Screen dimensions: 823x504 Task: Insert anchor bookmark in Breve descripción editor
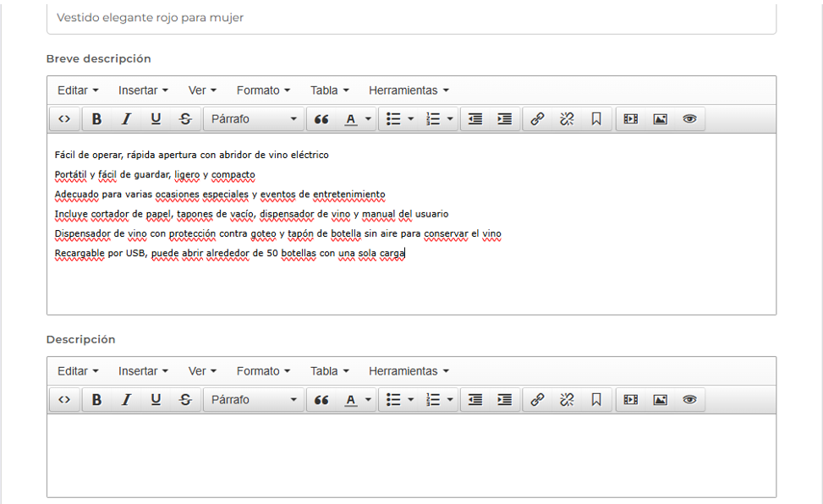tap(596, 119)
